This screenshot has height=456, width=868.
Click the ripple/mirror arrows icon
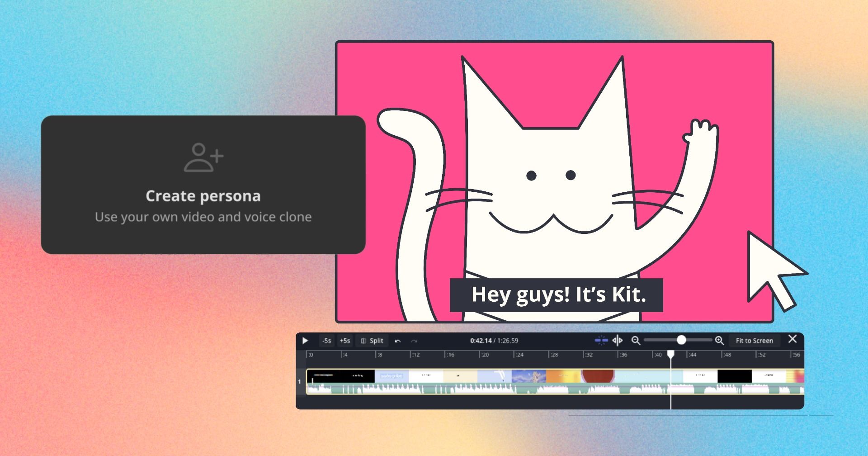point(617,340)
